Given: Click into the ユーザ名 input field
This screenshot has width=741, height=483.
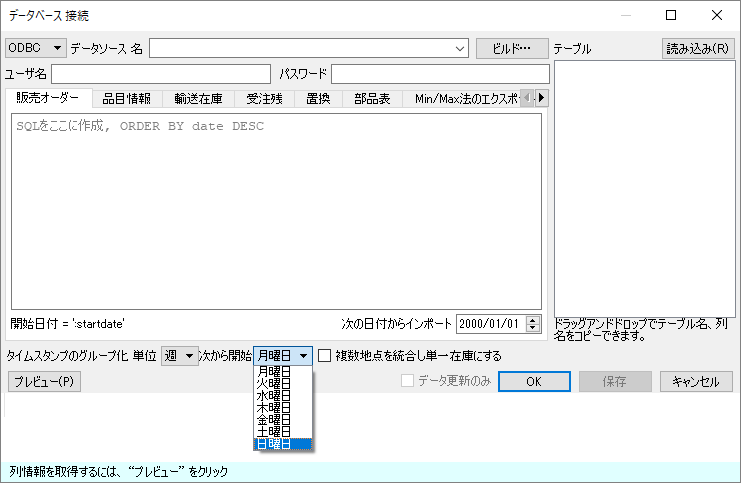Looking at the screenshot, I should tap(161, 74).
